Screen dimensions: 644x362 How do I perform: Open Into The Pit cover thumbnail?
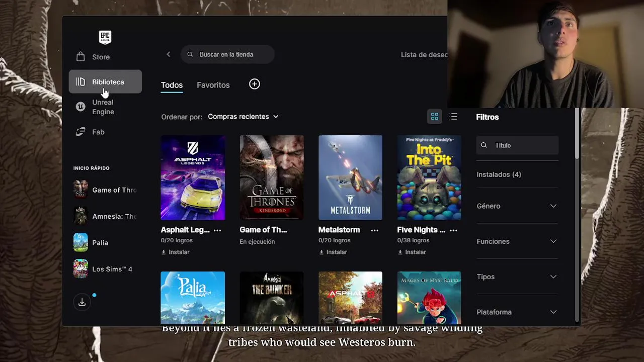[429, 177]
